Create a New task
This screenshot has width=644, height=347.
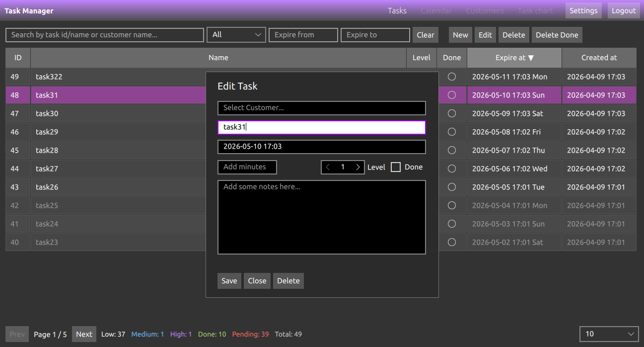460,35
